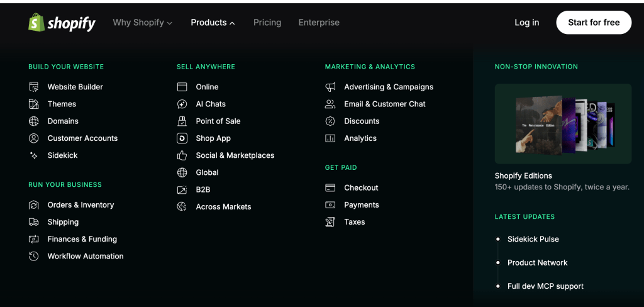
Task: Click the Sidekick sparkle icon
Action: point(34,155)
